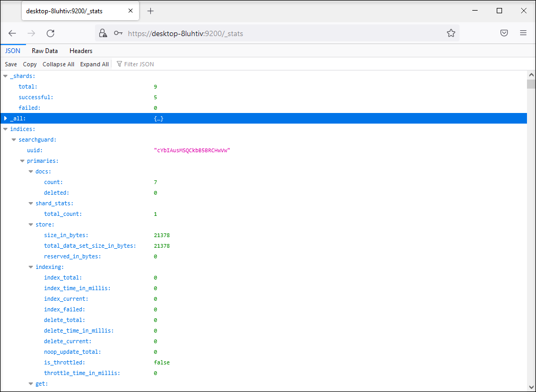Select the total row under _shards

pyautogui.click(x=264, y=87)
